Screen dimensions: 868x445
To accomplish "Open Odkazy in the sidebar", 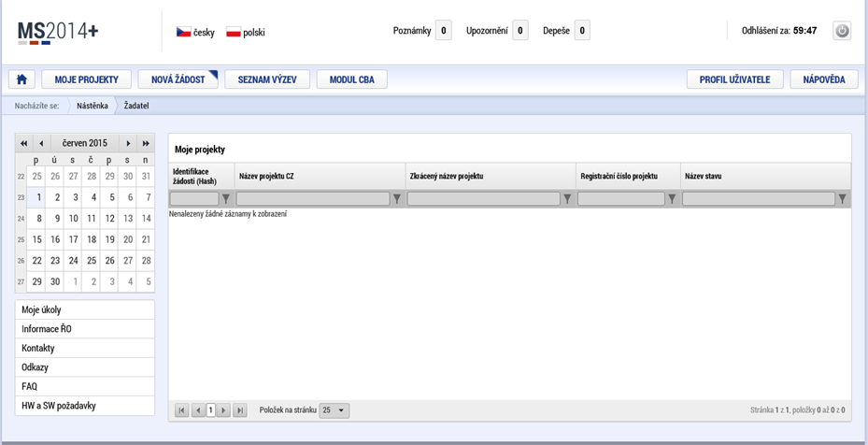I will pos(85,367).
